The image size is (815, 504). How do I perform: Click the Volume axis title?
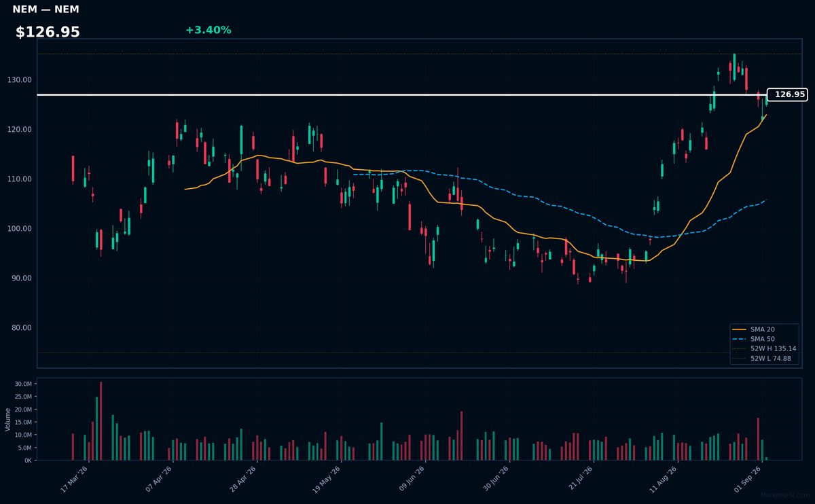pos(8,419)
